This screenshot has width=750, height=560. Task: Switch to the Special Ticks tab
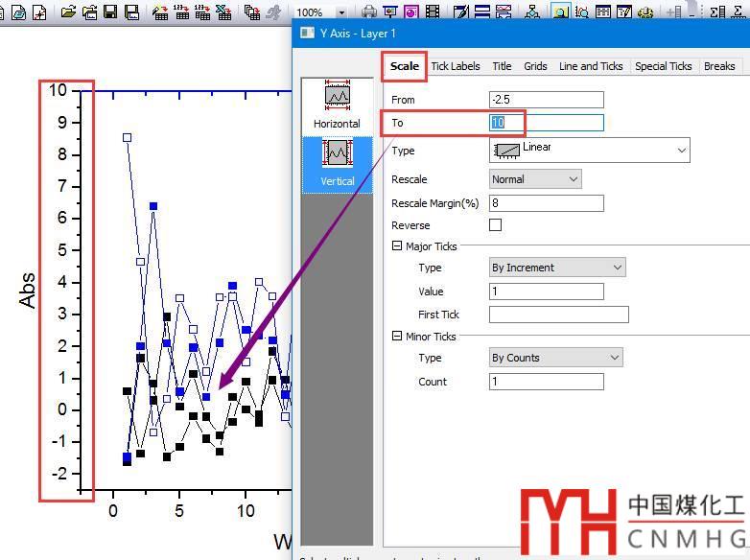tap(664, 66)
